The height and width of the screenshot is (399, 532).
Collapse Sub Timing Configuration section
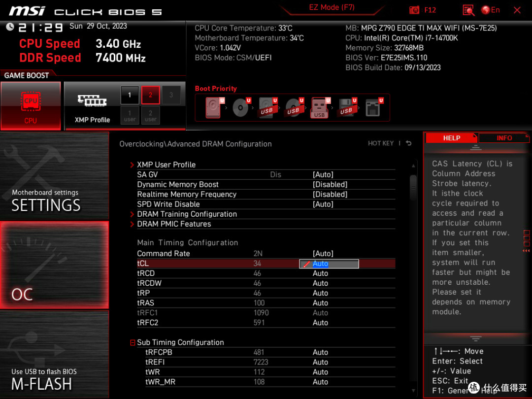pos(133,343)
